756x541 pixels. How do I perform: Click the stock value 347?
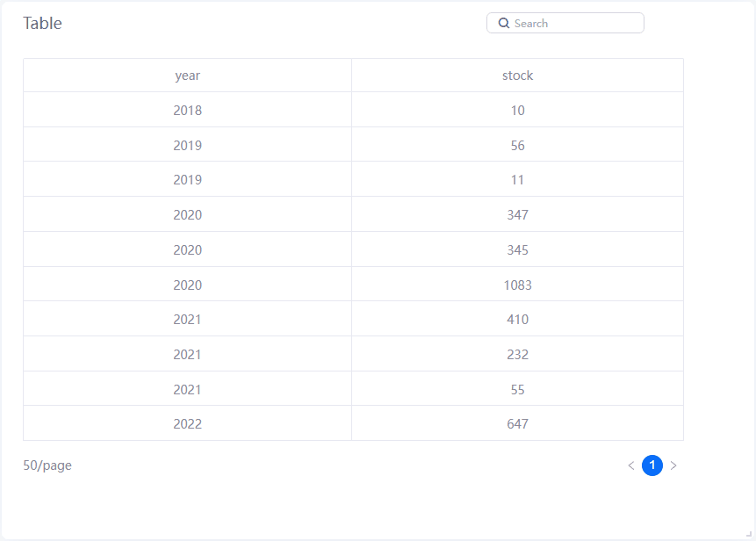[517, 215]
